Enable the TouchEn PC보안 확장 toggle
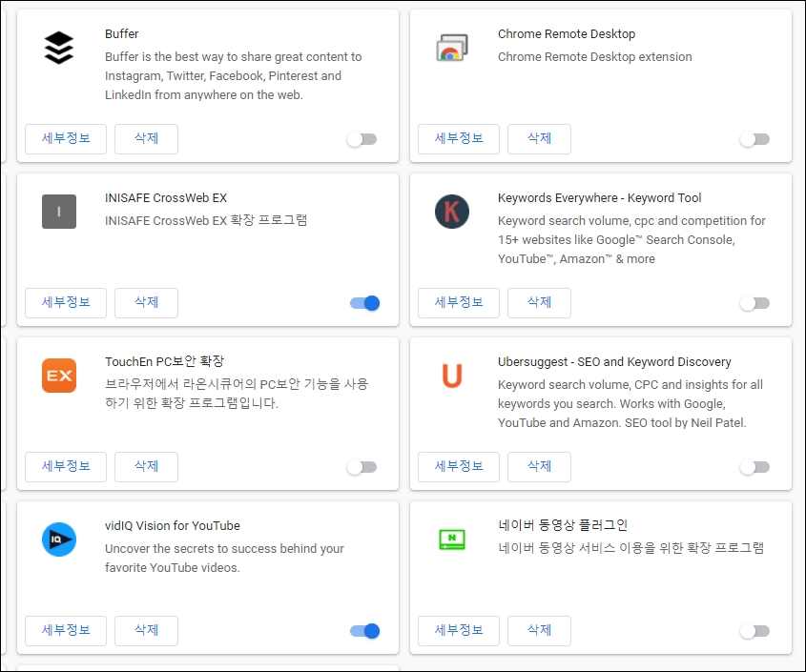This screenshot has height=672, width=806. [361, 466]
